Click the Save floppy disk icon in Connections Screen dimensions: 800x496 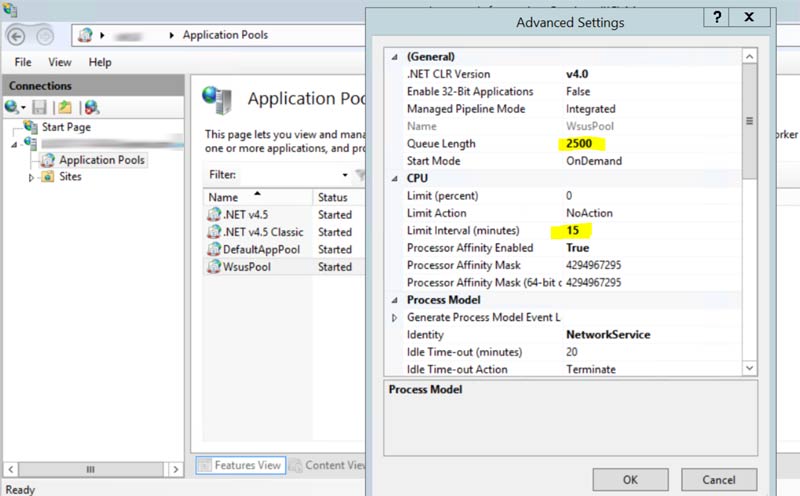39,107
